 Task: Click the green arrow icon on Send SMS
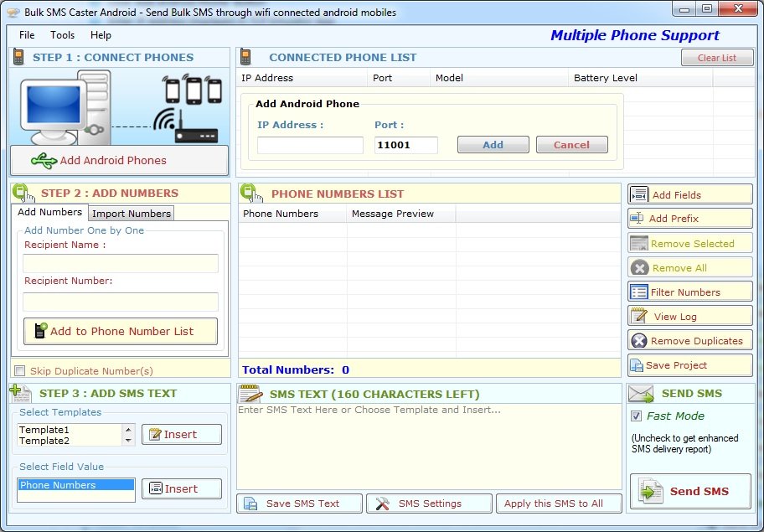[x=651, y=491]
